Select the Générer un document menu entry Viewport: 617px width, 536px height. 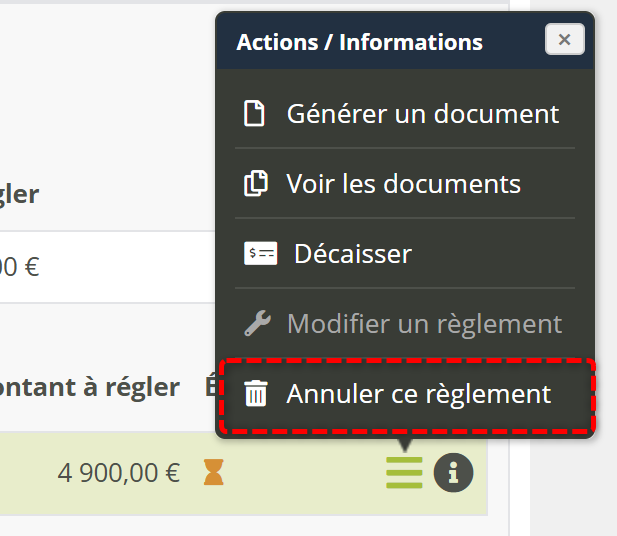click(422, 114)
